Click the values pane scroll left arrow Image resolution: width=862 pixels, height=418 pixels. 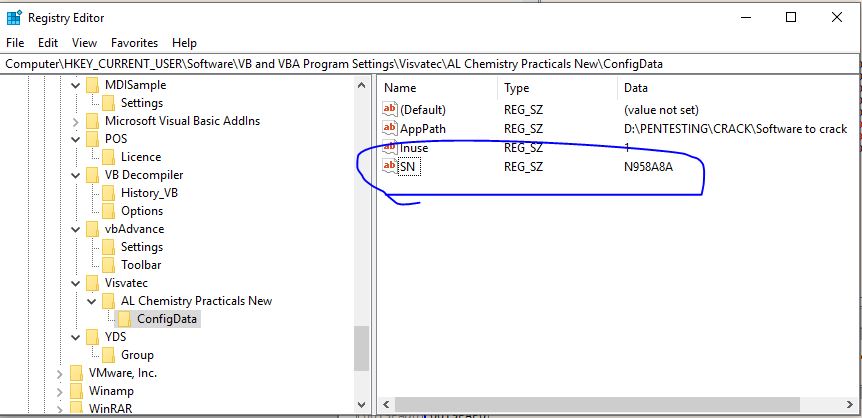coord(386,405)
